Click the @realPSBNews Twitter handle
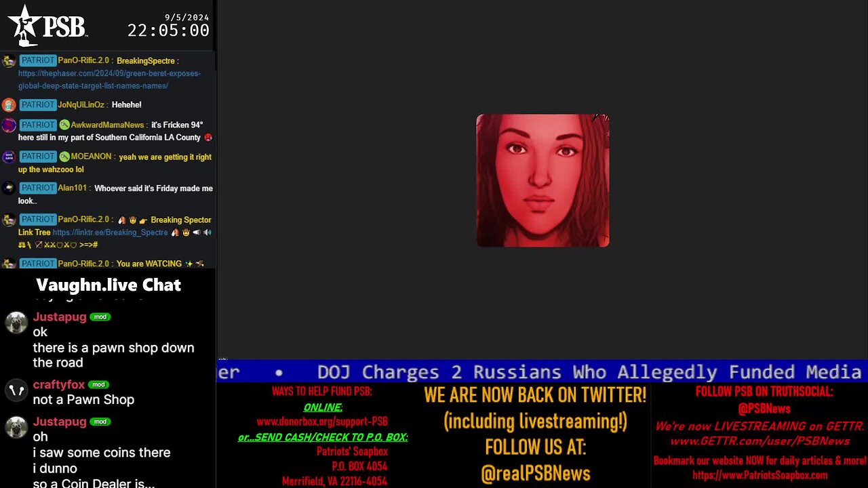Viewport: 868px width, 488px height. point(535,473)
